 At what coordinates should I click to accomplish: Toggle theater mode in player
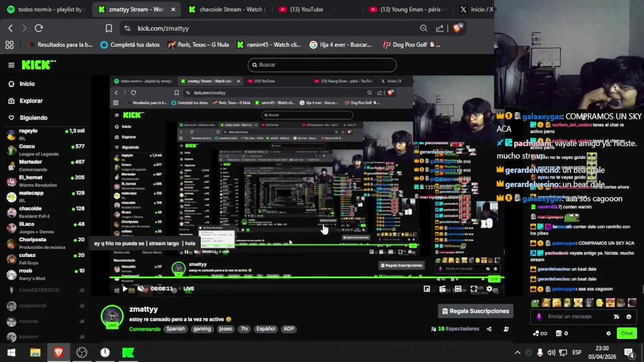coord(458,289)
